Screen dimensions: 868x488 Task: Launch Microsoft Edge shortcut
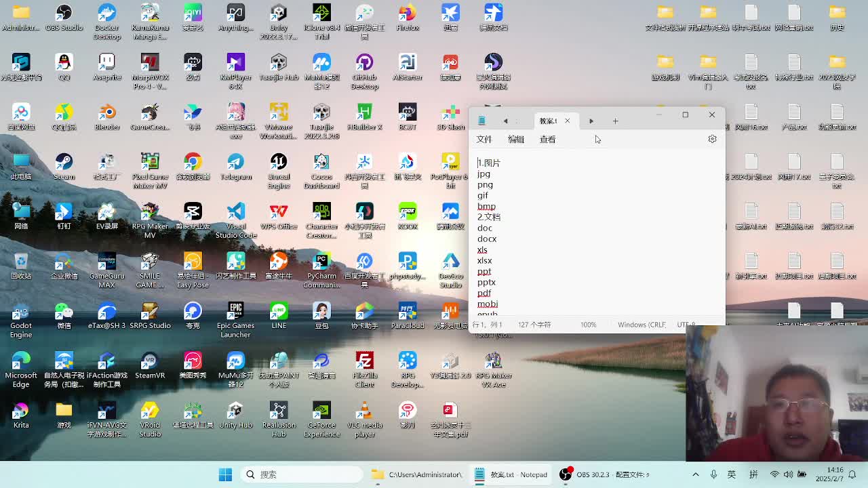point(21,369)
